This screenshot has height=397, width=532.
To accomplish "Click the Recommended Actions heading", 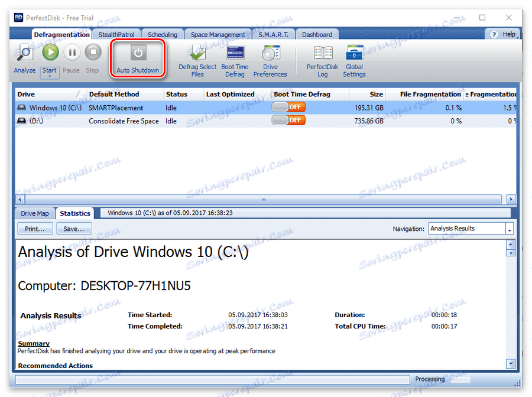I will 56,366.
